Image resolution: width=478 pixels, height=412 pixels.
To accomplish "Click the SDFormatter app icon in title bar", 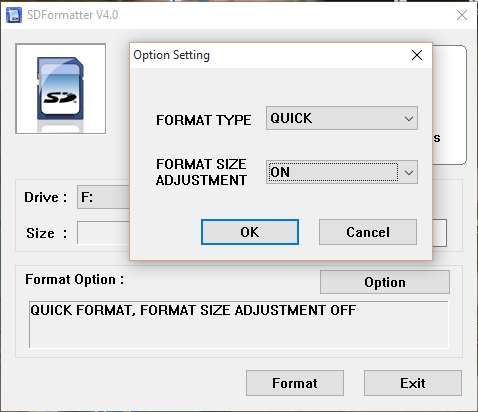I will 14,15.
